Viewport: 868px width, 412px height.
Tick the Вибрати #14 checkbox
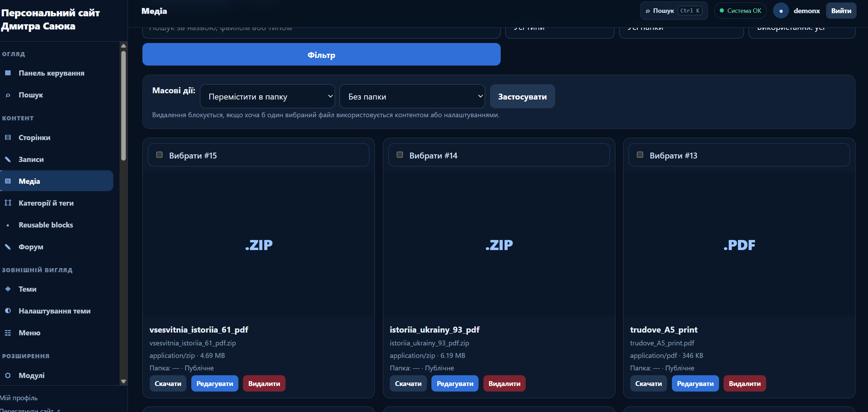[400, 155]
